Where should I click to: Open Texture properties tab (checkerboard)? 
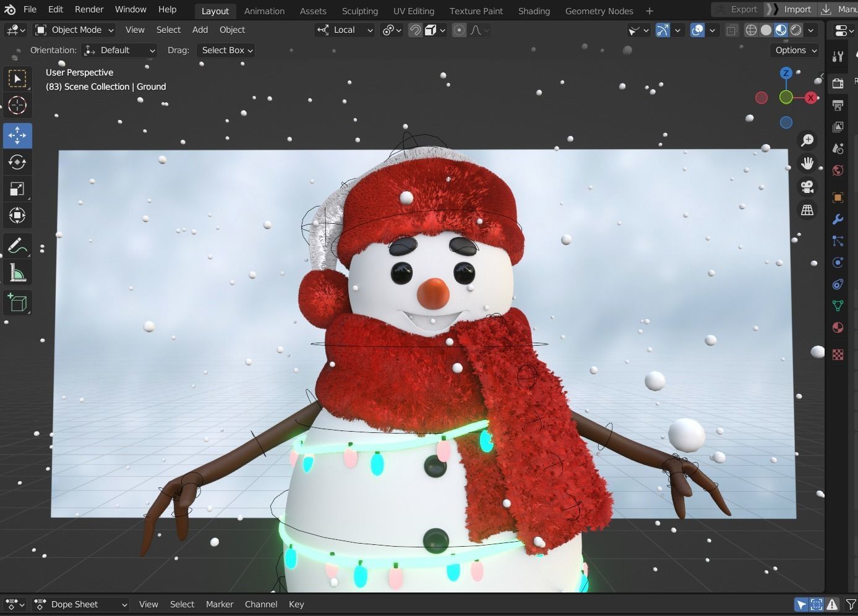(x=838, y=354)
